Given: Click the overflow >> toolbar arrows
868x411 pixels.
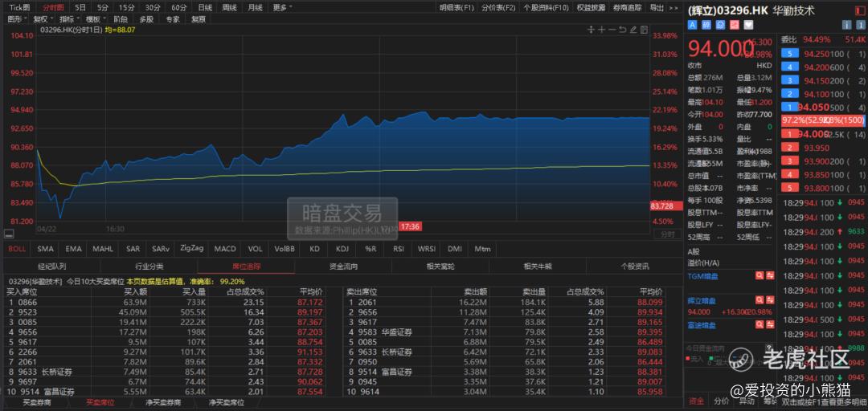Looking at the screenshot, I should (x=674, y=8).
